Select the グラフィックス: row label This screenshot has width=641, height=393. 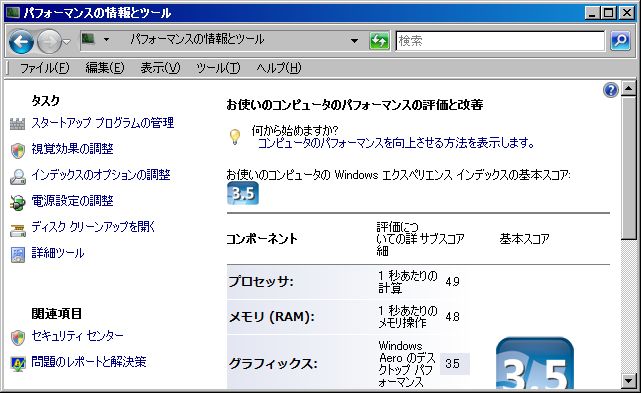[x=273, y=364]
